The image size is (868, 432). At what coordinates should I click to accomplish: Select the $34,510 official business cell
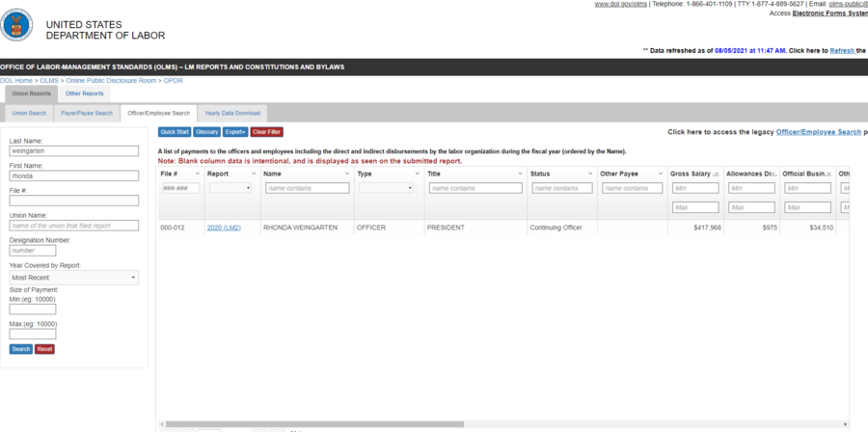(807, 228)
